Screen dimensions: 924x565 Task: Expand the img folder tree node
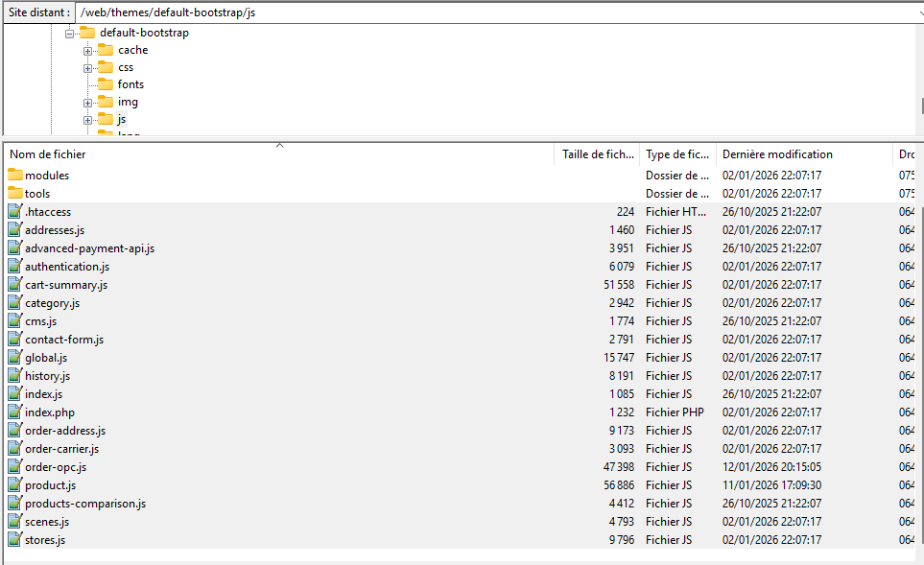(x=87, y=102)
